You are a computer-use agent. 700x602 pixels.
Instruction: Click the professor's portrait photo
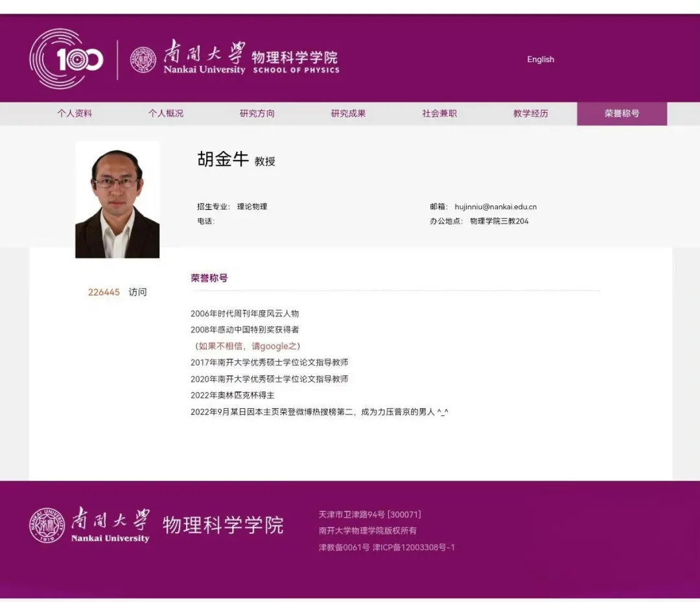point(117,199)
